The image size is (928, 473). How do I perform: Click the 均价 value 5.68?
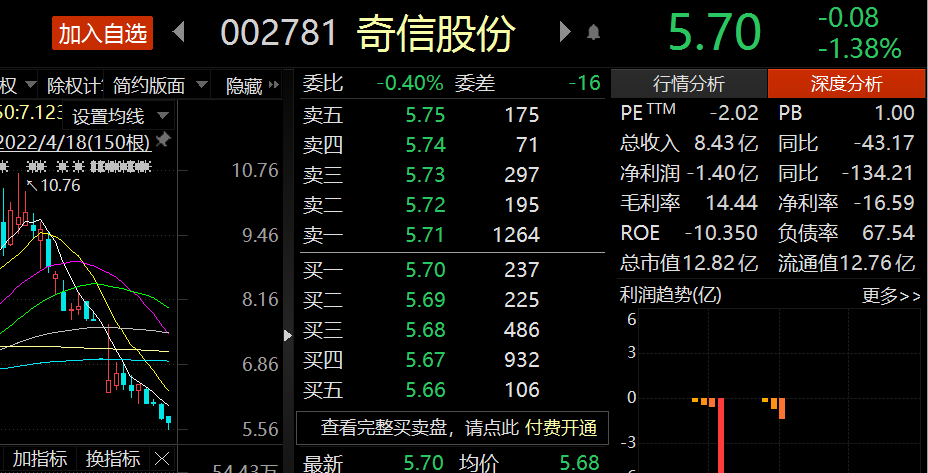pyautogui.click(x=579, y=462)
